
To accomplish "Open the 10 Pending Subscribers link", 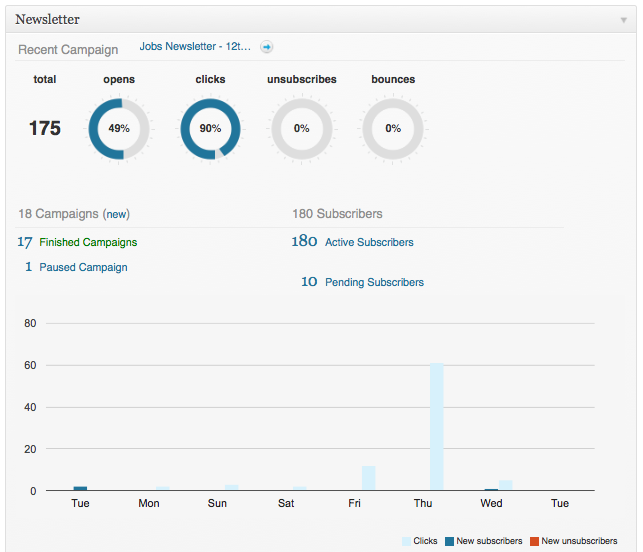I will (x=363, y=282).
